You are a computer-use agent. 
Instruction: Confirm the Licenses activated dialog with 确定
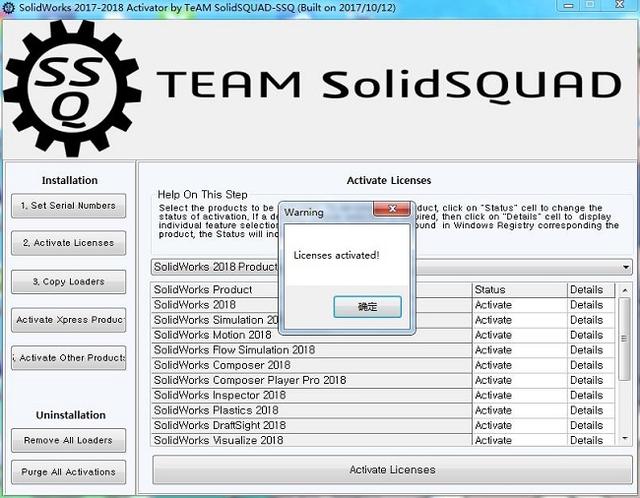tap(367, 307)
